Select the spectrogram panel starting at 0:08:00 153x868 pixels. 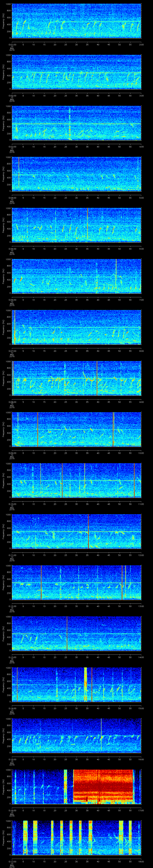click(x=77, y=378)
